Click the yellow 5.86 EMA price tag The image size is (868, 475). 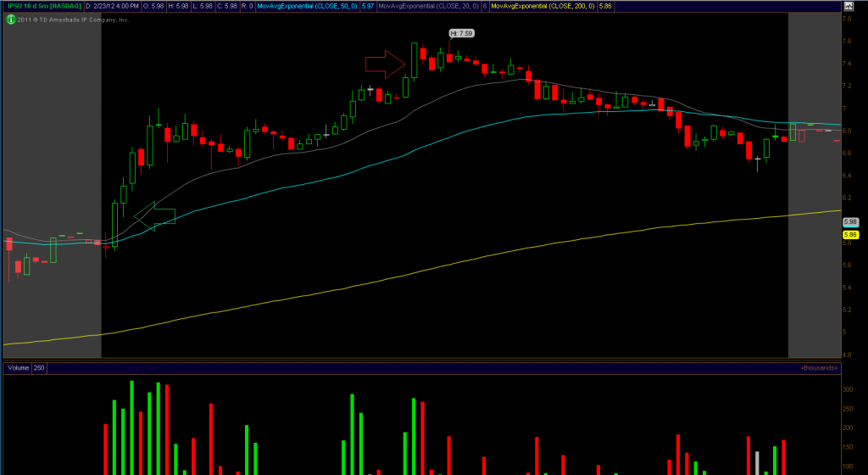(851, 234)
